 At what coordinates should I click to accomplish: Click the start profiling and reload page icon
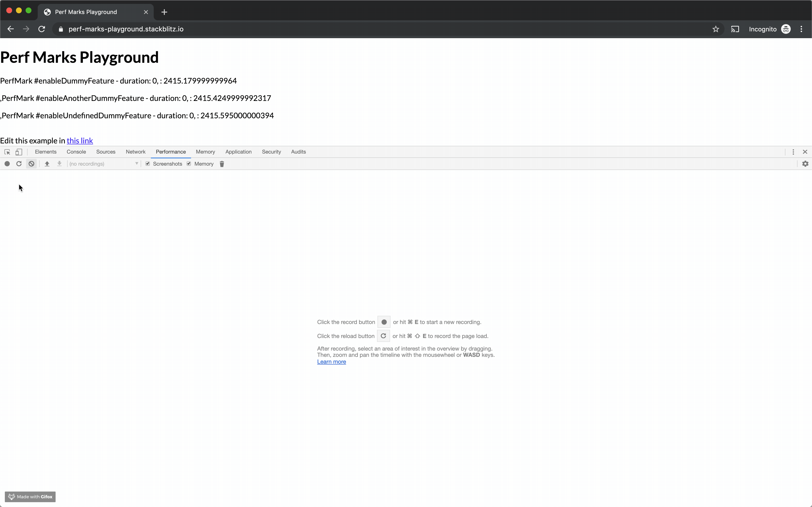click(19, 164)
